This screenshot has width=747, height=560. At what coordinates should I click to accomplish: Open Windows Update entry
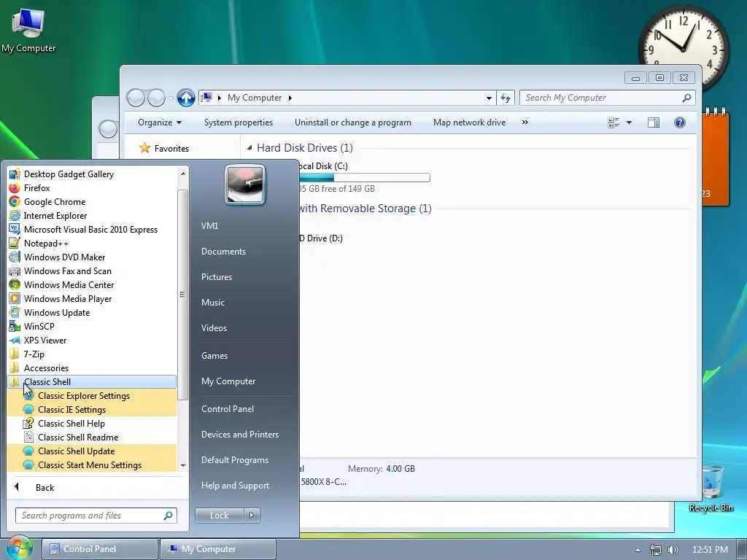point(91,312)
